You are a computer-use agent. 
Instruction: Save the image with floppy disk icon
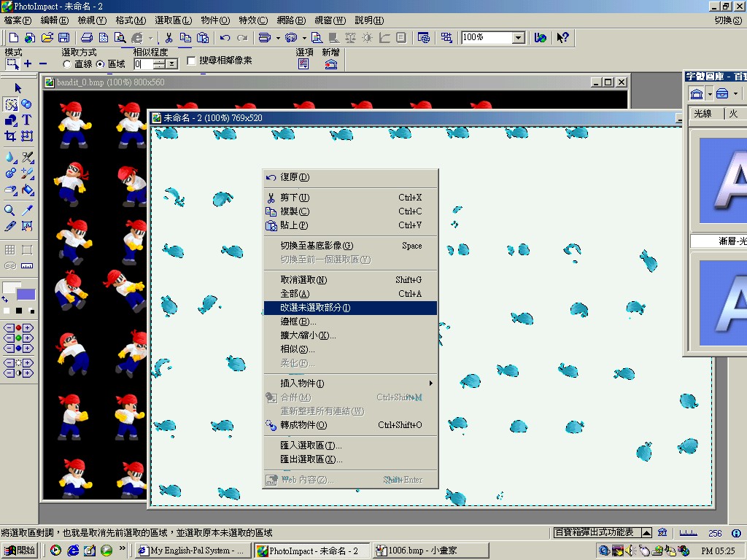pos(63,38)
